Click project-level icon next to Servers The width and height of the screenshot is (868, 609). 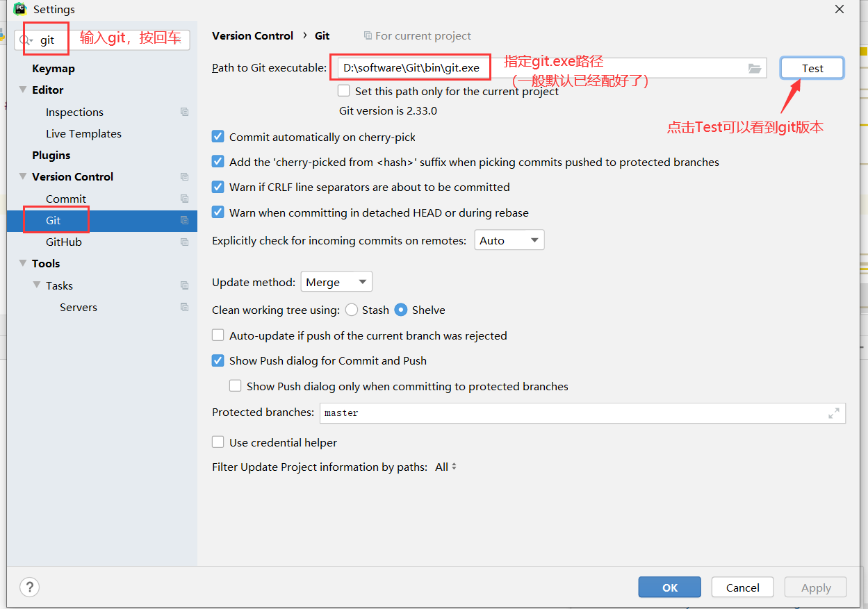tap(184, 307)
